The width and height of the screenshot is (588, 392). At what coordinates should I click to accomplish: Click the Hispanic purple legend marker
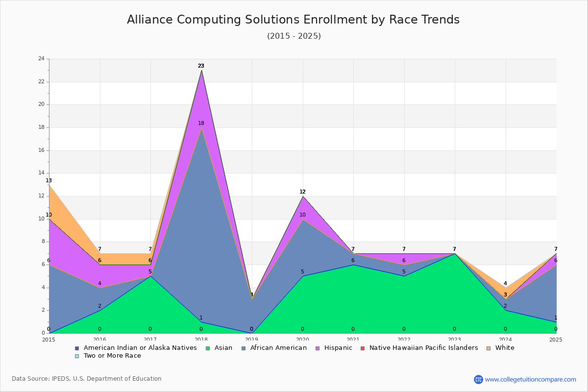(x=318, y=348)
